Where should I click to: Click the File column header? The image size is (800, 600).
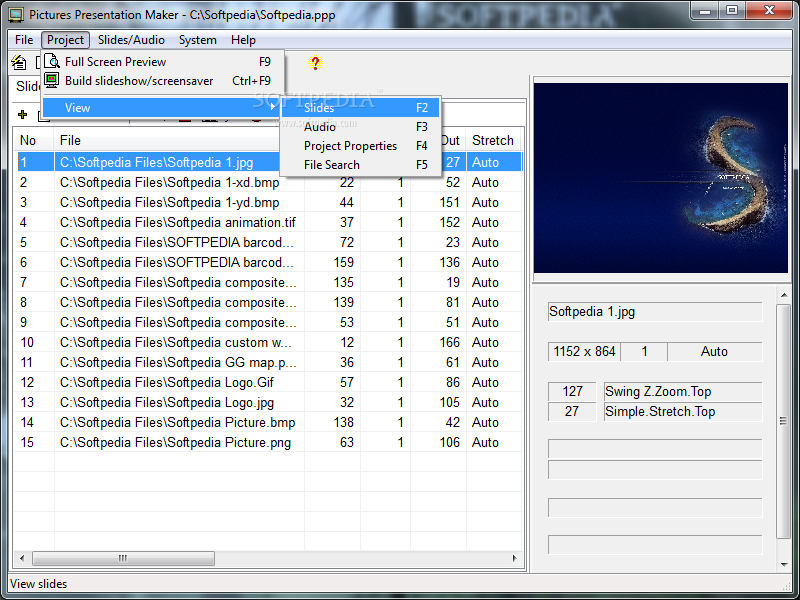(168, 140)
